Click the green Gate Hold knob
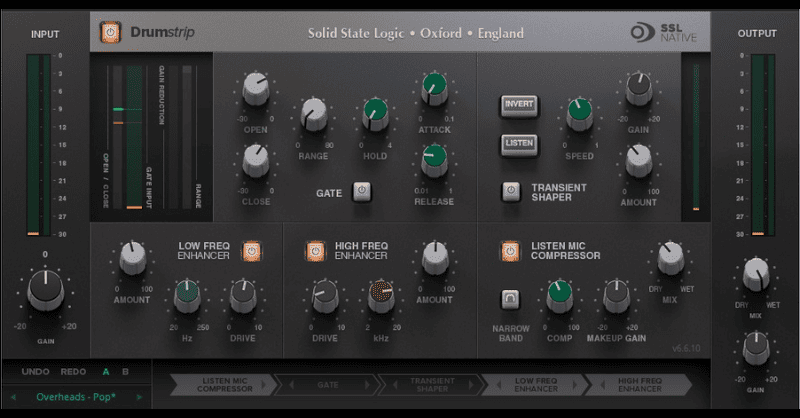The image size is (800, 418). pyautogui.click(x=376, y=115)
